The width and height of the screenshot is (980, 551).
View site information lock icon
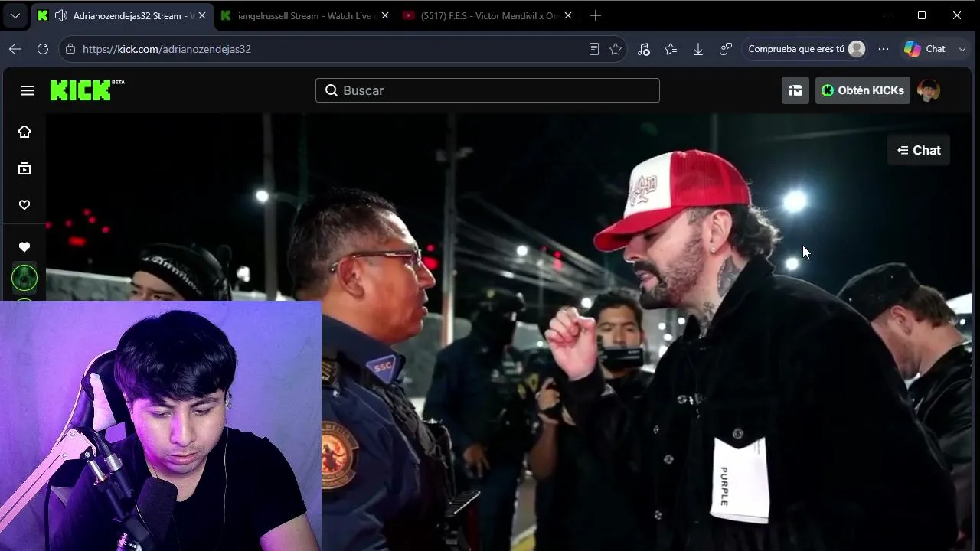tap(70, 49)
